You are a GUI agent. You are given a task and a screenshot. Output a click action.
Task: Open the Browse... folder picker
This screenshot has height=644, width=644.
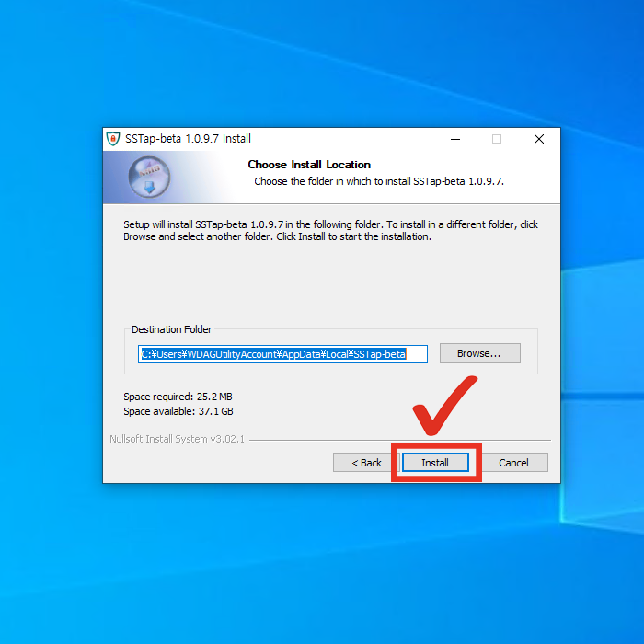tap(479, 353)
